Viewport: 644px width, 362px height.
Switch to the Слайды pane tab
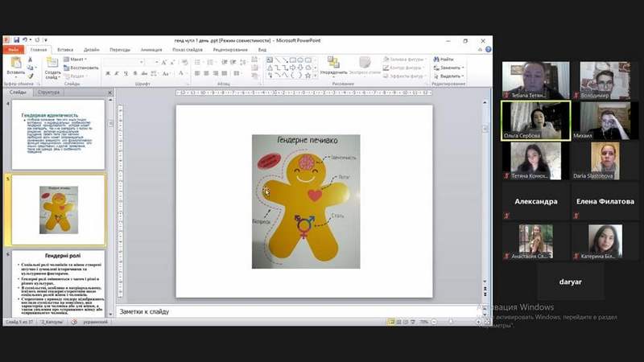click(18, 93)
